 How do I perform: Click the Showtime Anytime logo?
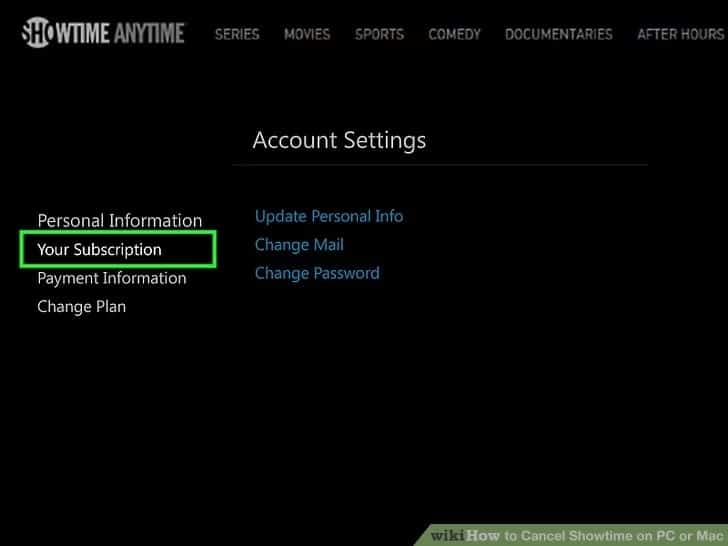point(103,32)
